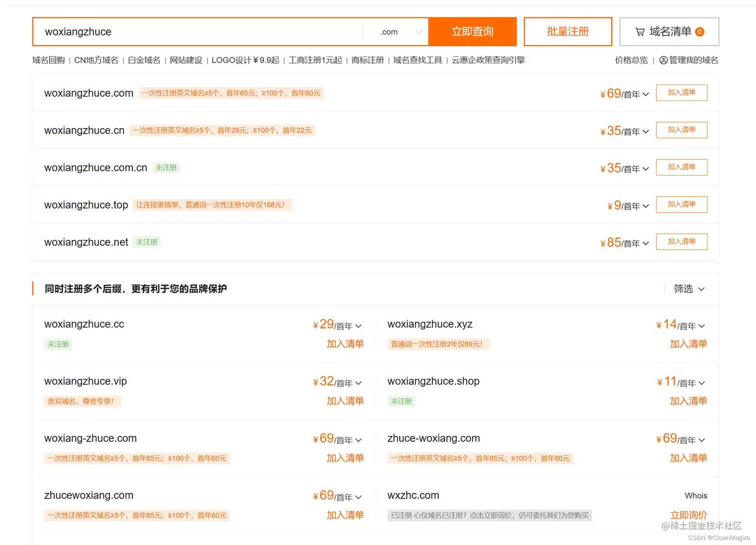Click 加入清单 for woxiangzhuce.xyz
This screenshot has height=545, width=756.
pyautogui.click(x=688, y=344)
